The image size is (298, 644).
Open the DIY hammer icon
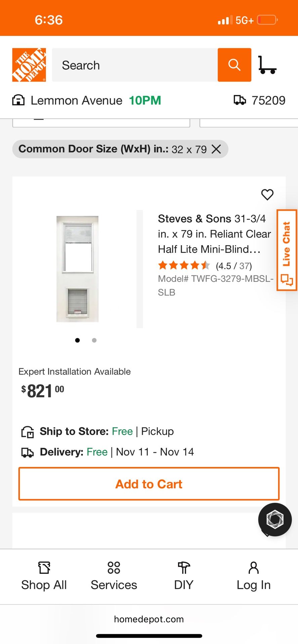[184, 569]
